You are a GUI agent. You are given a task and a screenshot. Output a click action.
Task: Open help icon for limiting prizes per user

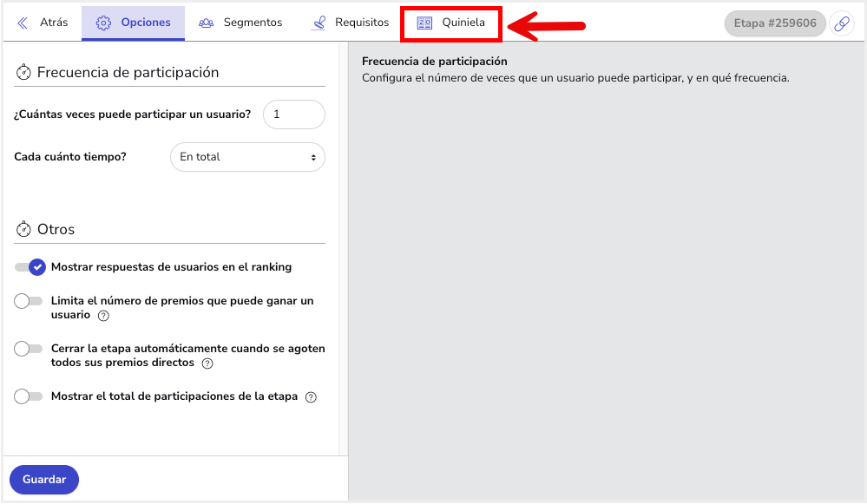pyautogui.click(x=103, y=316)
